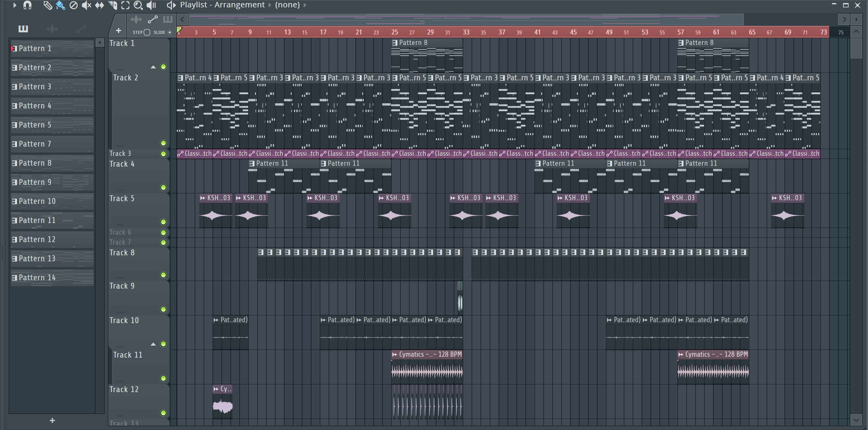868x430 pixels.
Task: Mute Track 2 via green LED
Action: point(164,143)
